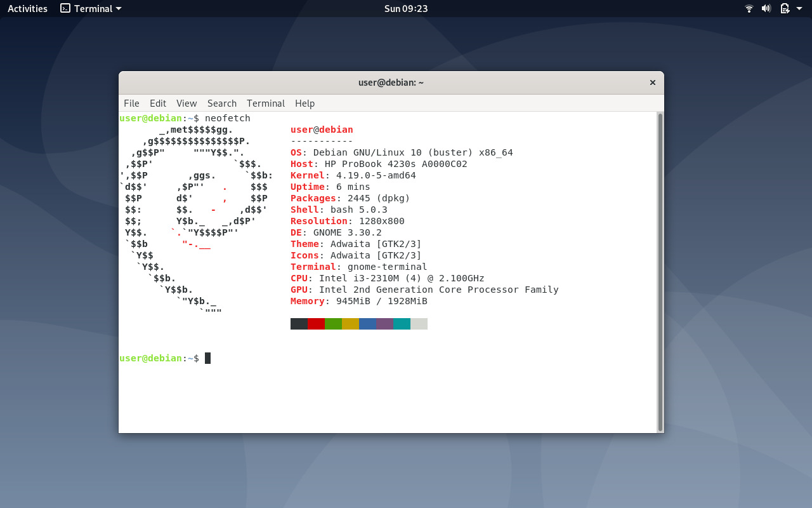
Task: Click the Uptime value '6 mins'
Action: (x=353, y=187)
